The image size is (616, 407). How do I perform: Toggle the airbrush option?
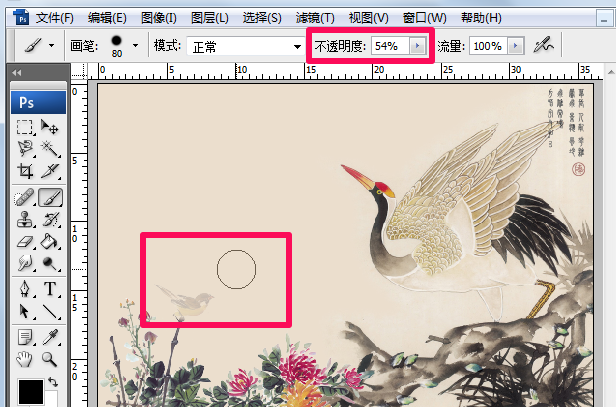click(543, 46)
